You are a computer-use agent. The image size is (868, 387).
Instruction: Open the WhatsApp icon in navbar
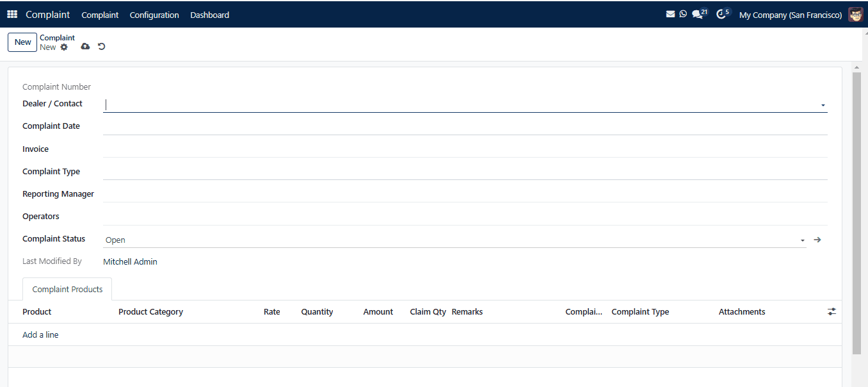[683, 14]
